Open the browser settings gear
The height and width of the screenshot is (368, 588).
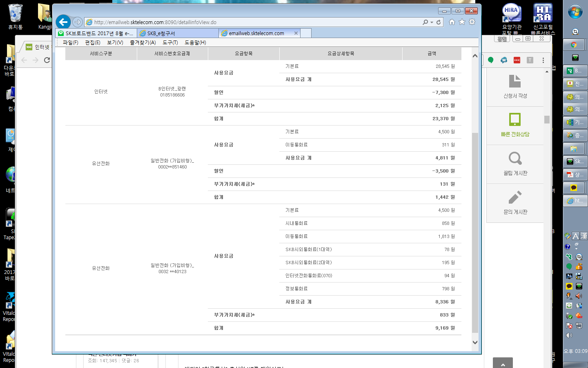tap(472, 22)
